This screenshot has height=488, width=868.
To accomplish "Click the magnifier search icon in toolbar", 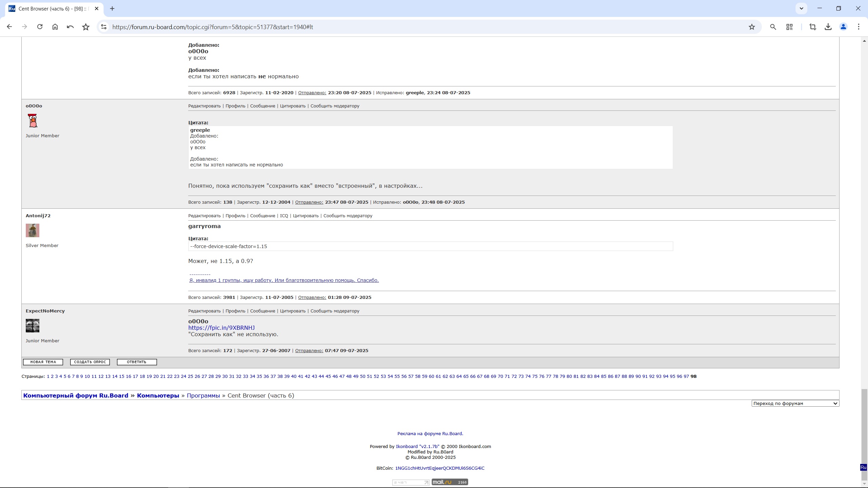I will pos(773,27).
